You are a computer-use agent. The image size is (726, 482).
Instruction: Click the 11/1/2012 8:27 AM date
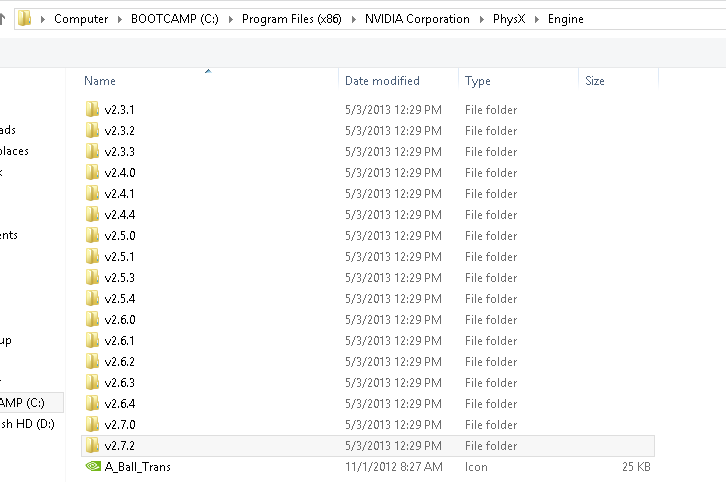click(x=394, y=467)
